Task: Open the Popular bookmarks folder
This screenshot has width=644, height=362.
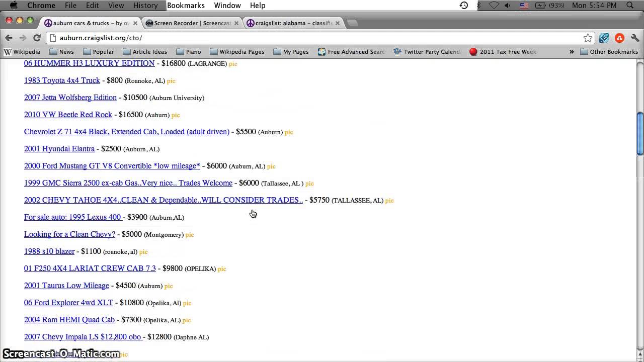Action: tap(99, 52)
